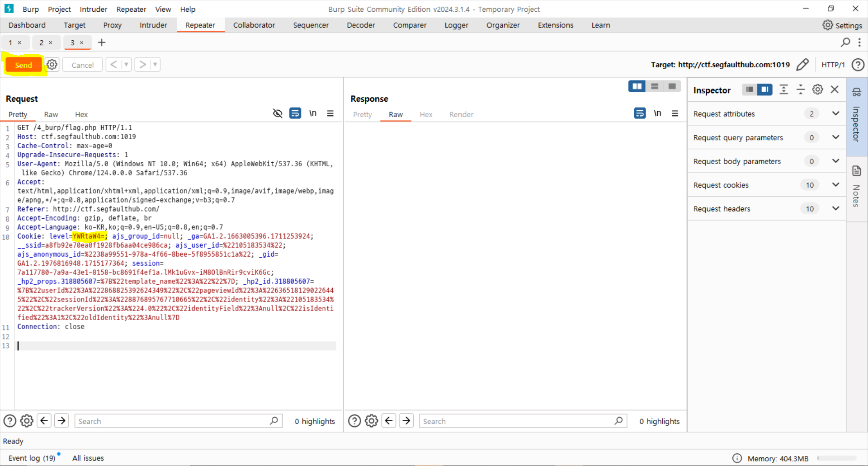The width and height of the screenshot is (868, 466).
Task: Open request search help icon
Action: point(10,421)
